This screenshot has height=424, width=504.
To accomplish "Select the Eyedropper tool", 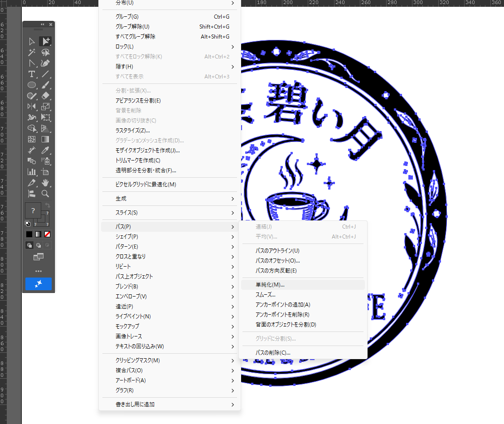I will click(x=45, y=150).
